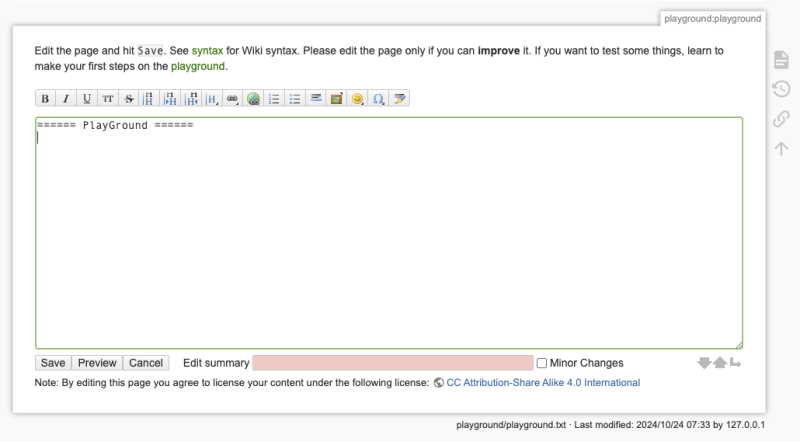Open old revisions from side menu
800x442 pixels.
point(782,90)
